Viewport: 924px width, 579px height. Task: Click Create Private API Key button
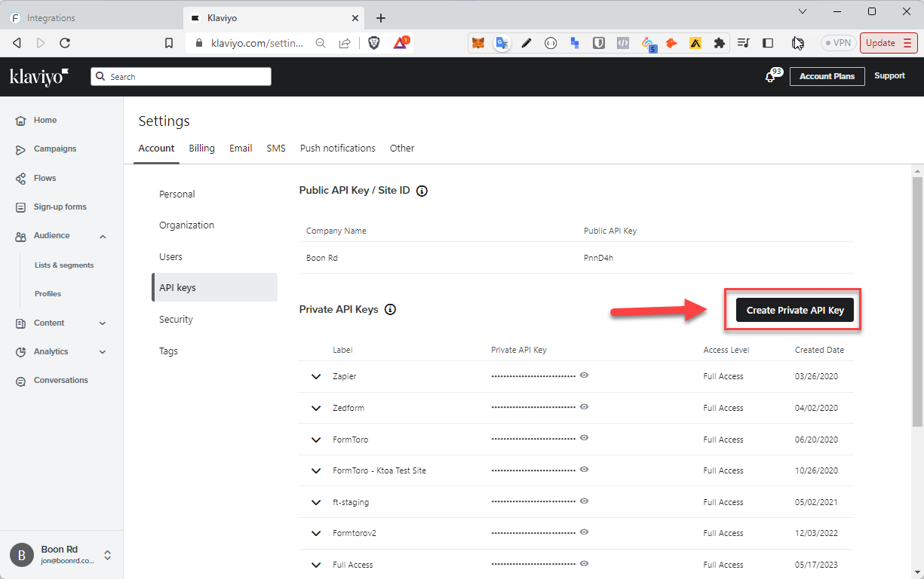(x=795, y=310)
